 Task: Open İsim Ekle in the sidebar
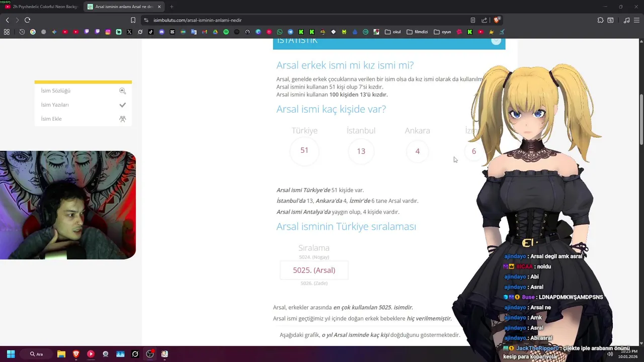pos(83,119)
